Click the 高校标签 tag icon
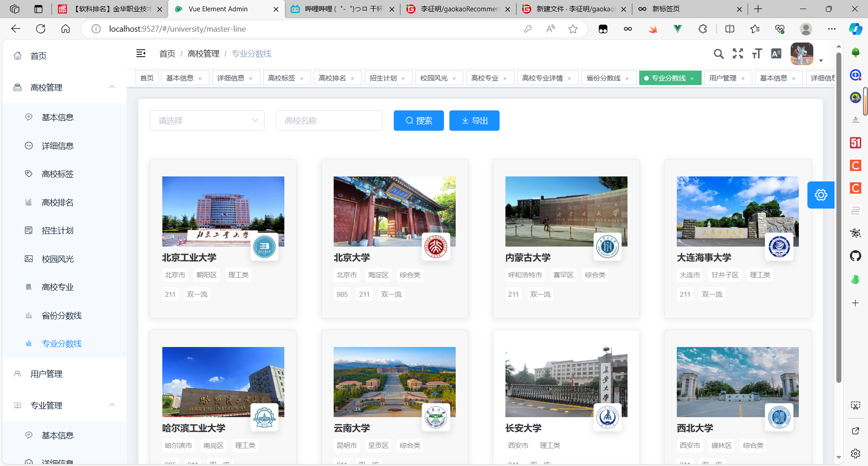The image size is (868, 466). click(x=29, y=174)
